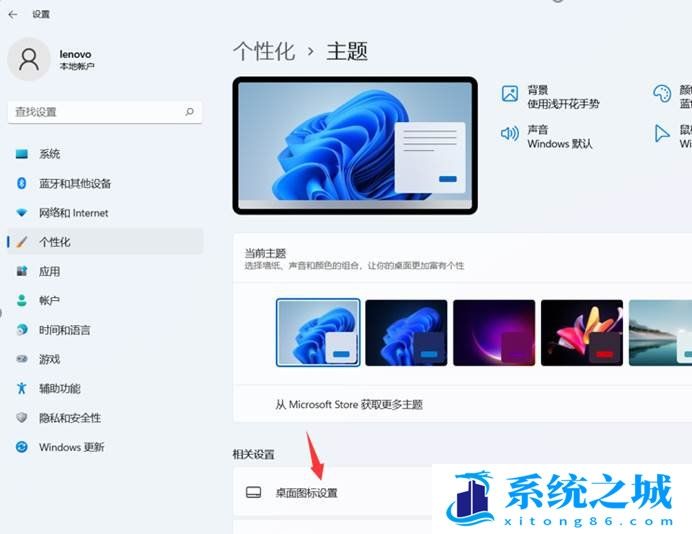The height and width of the screenshot is (534, 692).
Task: Select the purple Glow theme thumbnail
Action: tap(494, 333)
